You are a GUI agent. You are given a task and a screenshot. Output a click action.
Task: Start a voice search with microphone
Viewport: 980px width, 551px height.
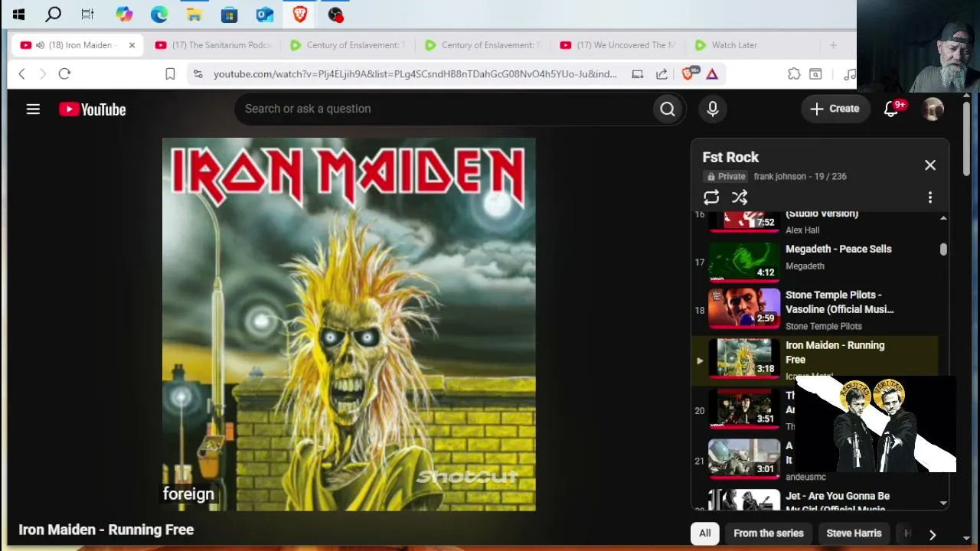(713, 109)
